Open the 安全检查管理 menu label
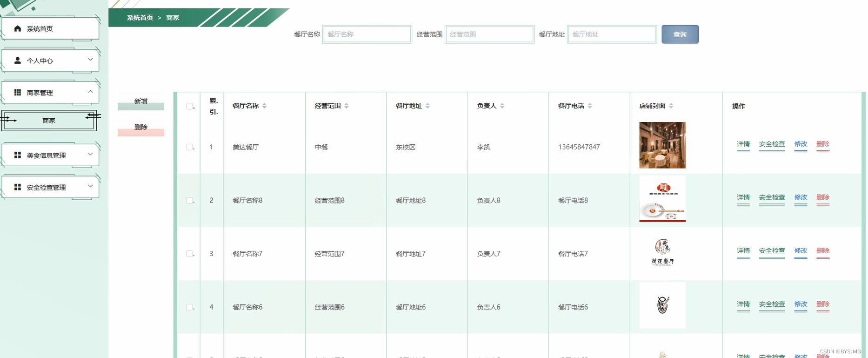The width and height of the screenshot is (868, 358). [46, 188]
